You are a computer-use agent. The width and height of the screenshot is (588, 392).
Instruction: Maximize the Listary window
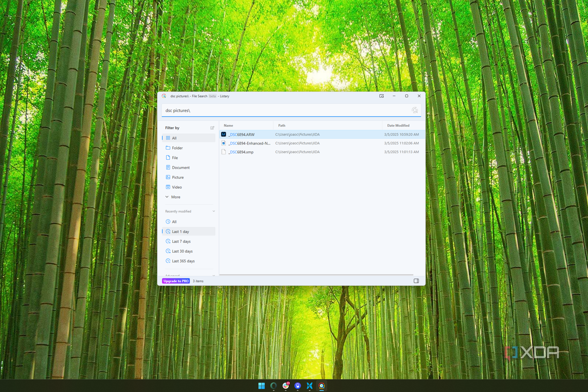tap(406, 96)
